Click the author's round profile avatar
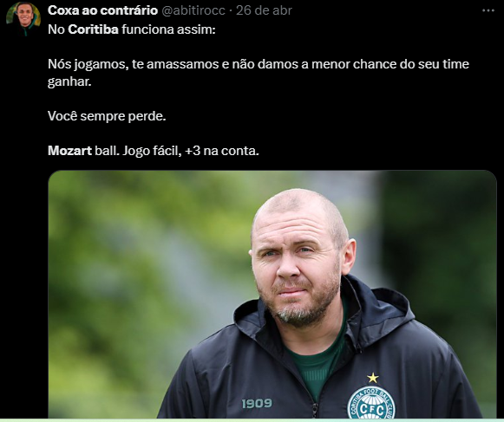The height and width of the screenshot is (422, 504). click(x=23, y=18)
